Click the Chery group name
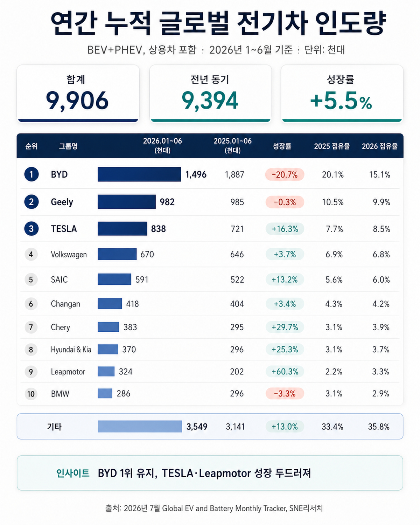The height and width of the screenshot is (525, 420). click(x=60, y=327)
